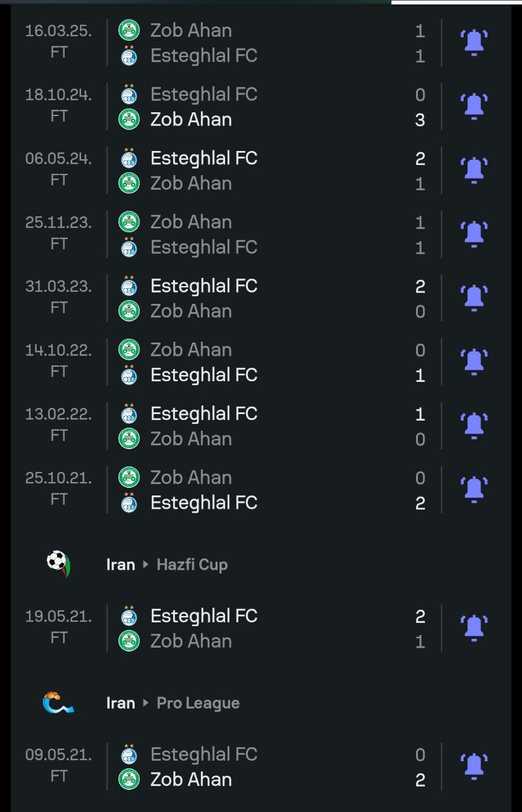Click bell icon for 25.11.23 match

click(474, 235)
